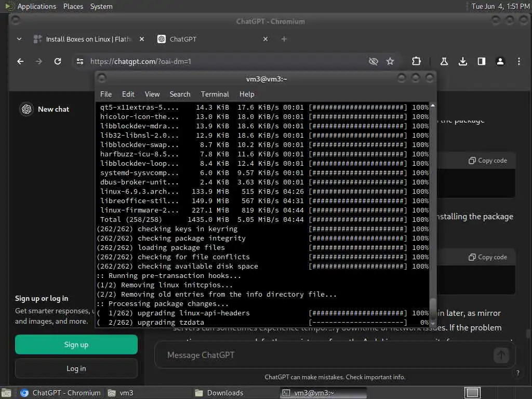The image size is (532, 399).
Task: Click the show desktop icon in taskbar
Action: click(6, 393)
